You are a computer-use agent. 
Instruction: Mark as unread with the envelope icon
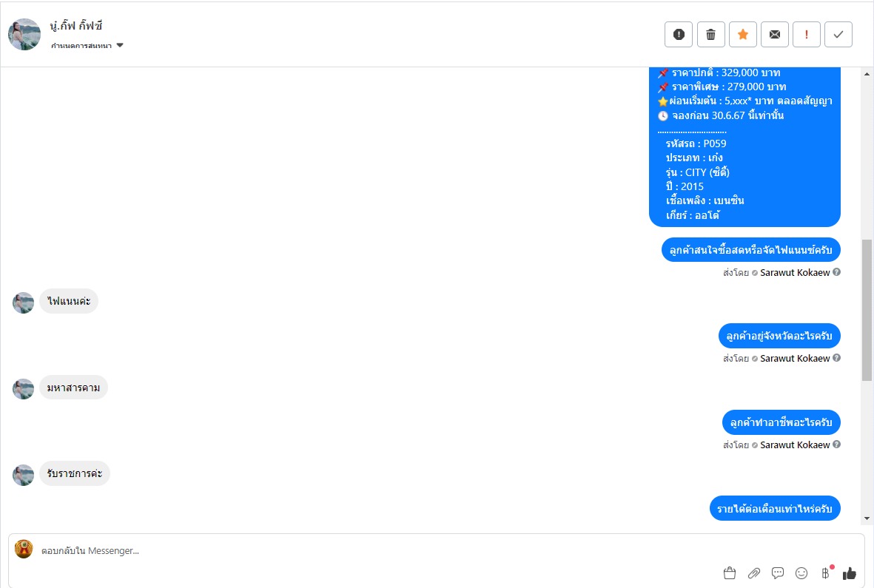coord(775,35)
